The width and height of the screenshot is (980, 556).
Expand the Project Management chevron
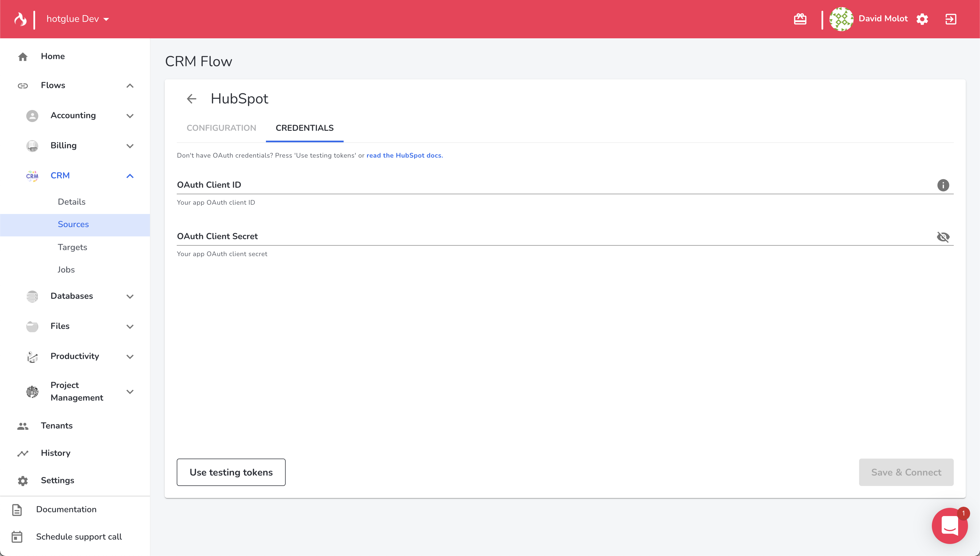[x=130, y=392]
